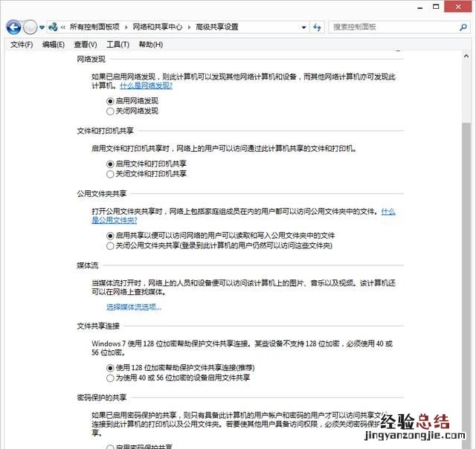Click the refresh button beside the address bar
This screenshot has width=476, height=449.
coord(318,28)
